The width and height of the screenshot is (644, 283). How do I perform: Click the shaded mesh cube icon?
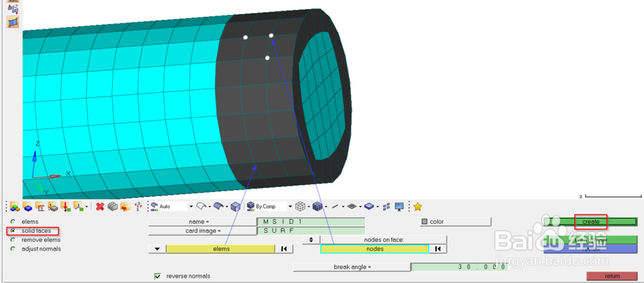tap(317, 206)
